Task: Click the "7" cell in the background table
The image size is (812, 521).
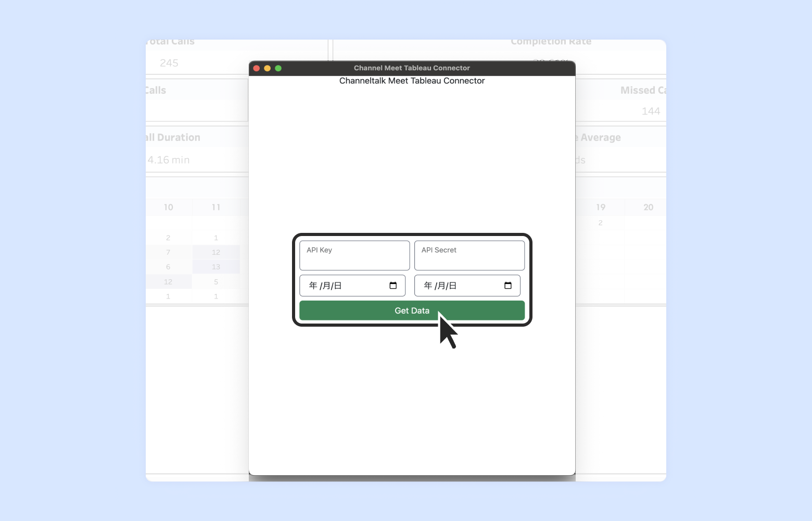Action: 168,252
